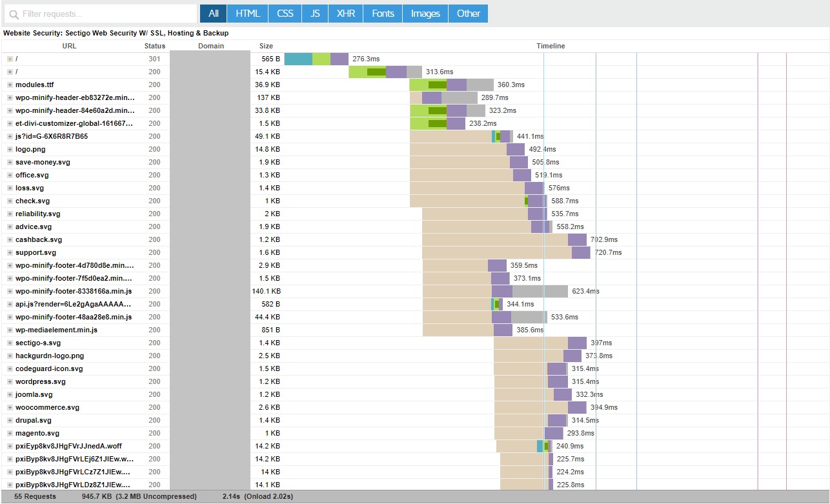Expand the hackgurdn-logo.png request row
Viewport: 830px width, 504px height.
[x=10, y=356]
